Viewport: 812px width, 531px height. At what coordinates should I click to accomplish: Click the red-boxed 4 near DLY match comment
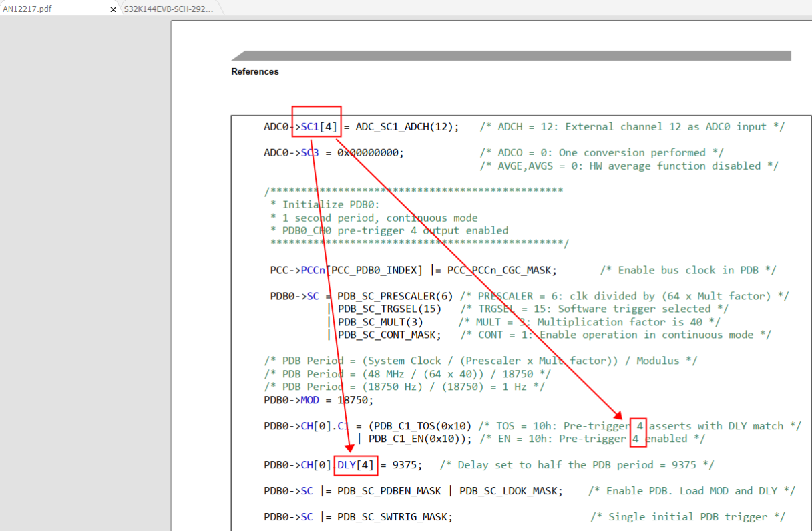tap(637, 425)
